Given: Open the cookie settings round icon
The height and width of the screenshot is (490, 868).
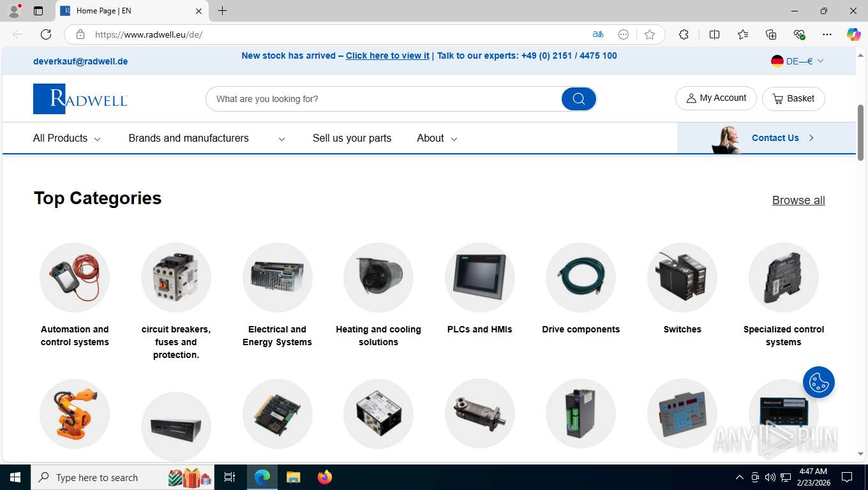Looking at the screenshot, I should (x=819, y=382).
